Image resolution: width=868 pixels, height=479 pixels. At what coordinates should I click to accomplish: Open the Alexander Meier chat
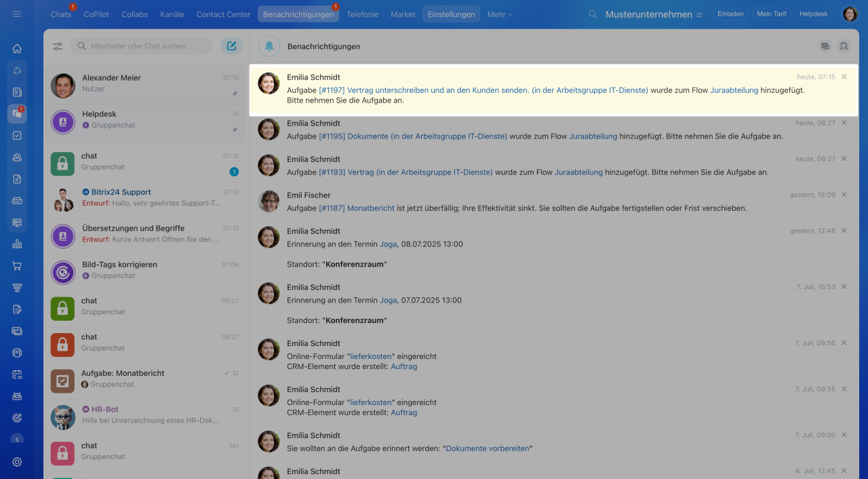coord(146,85)
